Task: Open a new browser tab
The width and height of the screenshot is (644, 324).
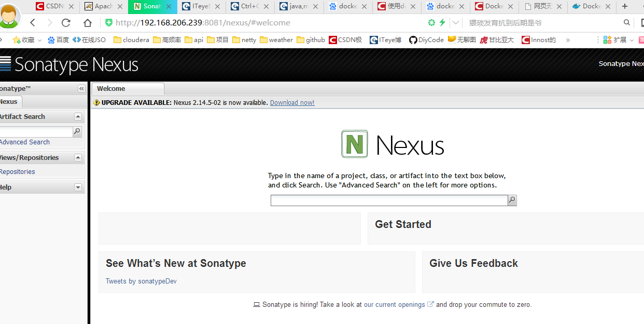Action: click(625, 6)
